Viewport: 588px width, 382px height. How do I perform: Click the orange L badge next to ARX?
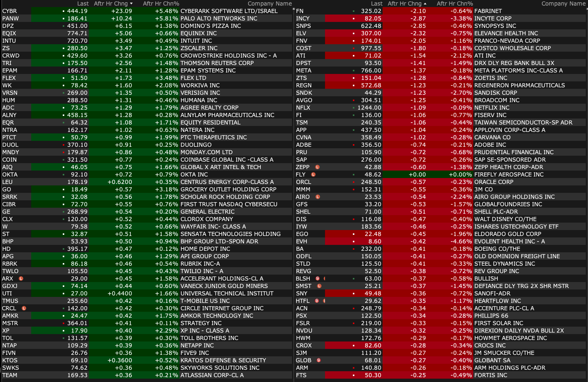(x=21, y=279)
